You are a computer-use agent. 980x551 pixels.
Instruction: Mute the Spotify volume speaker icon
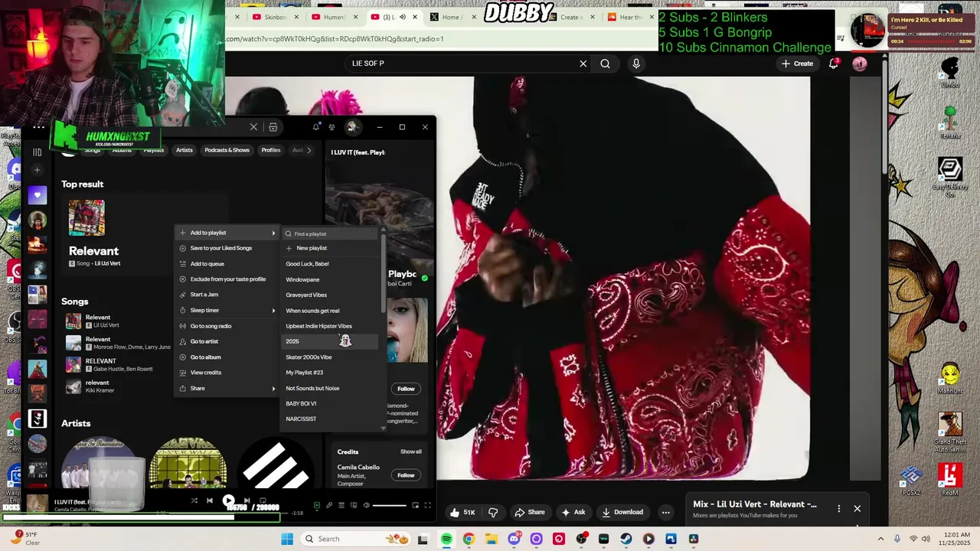pos(366,505)
